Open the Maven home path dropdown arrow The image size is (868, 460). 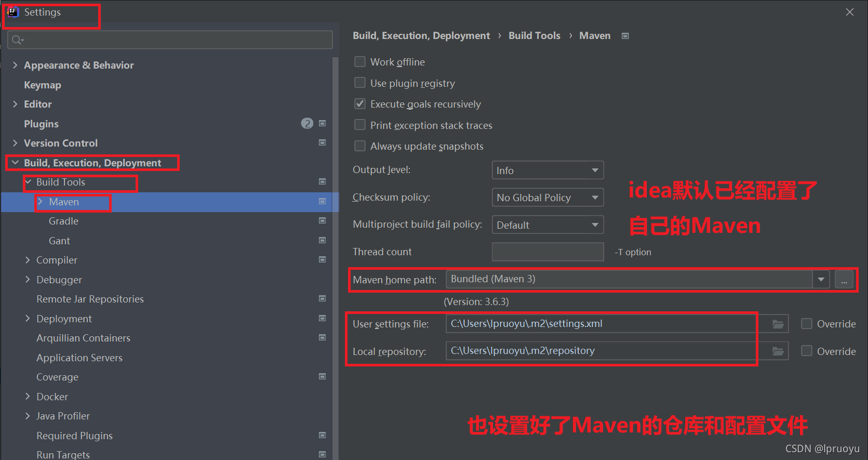821,279
